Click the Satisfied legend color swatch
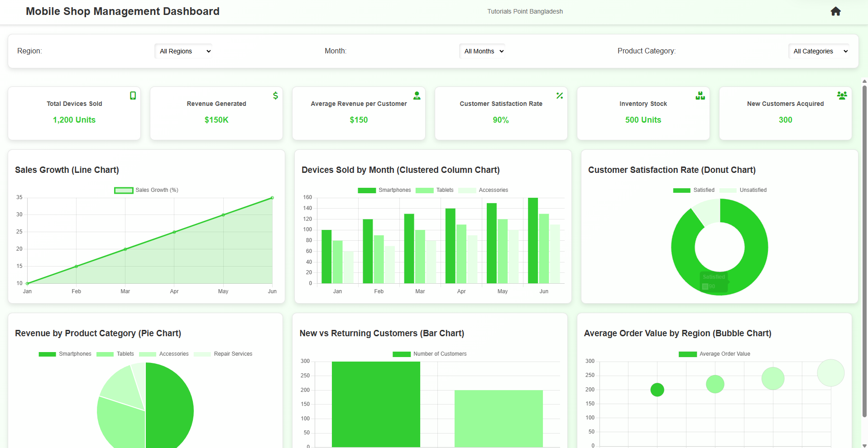Image resolution: width=868 pixels, height=448 pixels. coord(681,191)
